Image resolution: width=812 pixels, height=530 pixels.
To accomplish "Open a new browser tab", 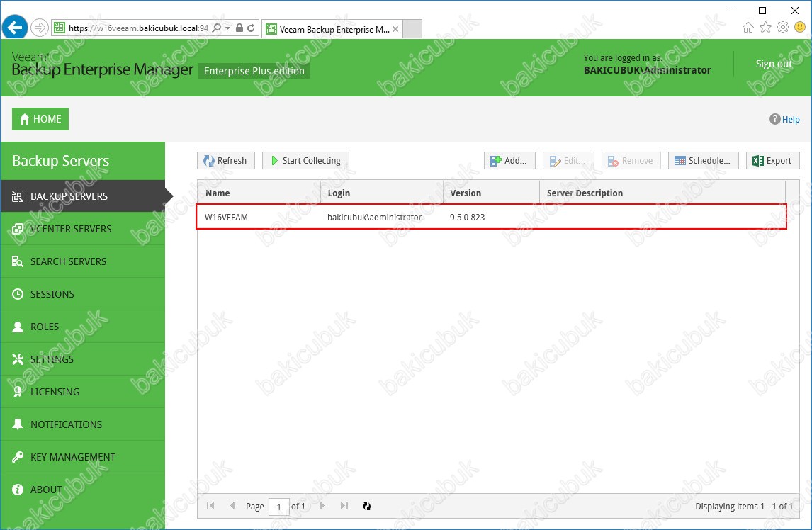I will coord(412,29).
